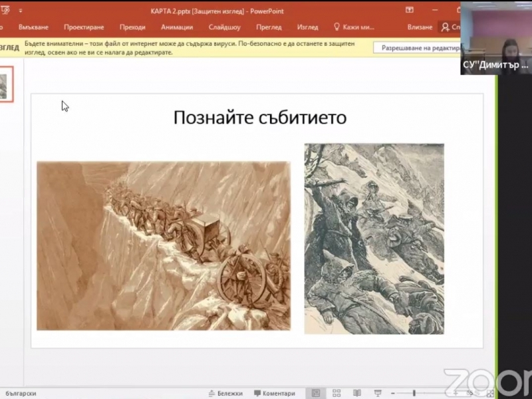Click the slide title Познайте събитието

[x=260, y=118]
